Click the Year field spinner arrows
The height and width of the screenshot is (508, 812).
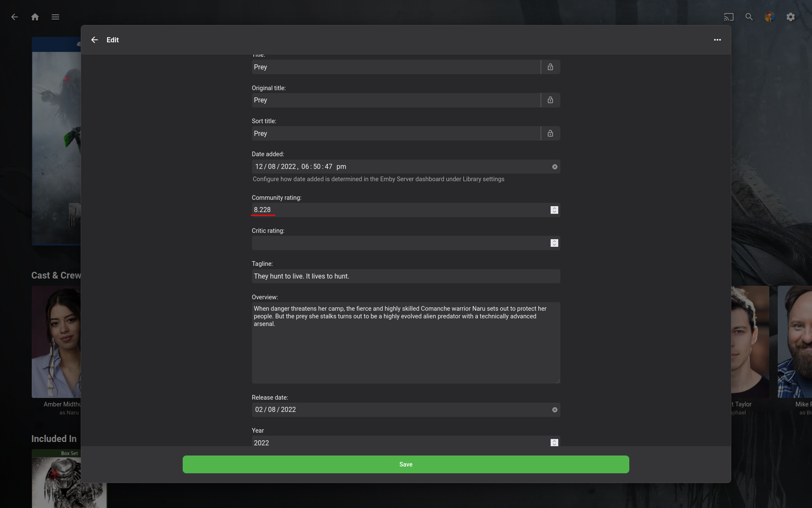click(554, 442)
